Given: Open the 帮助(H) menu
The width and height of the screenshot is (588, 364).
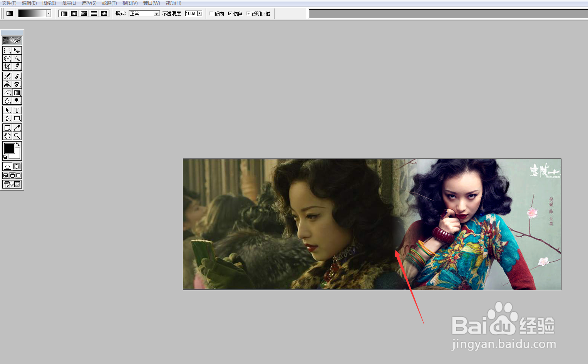Looking at the screenshot, I should coord(173,3).
